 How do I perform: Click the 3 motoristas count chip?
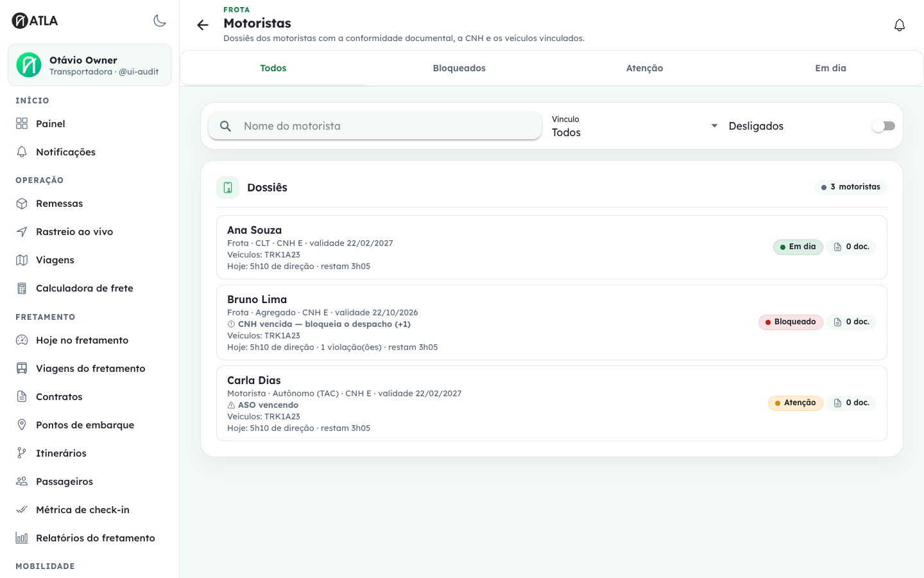pos(851,187)
